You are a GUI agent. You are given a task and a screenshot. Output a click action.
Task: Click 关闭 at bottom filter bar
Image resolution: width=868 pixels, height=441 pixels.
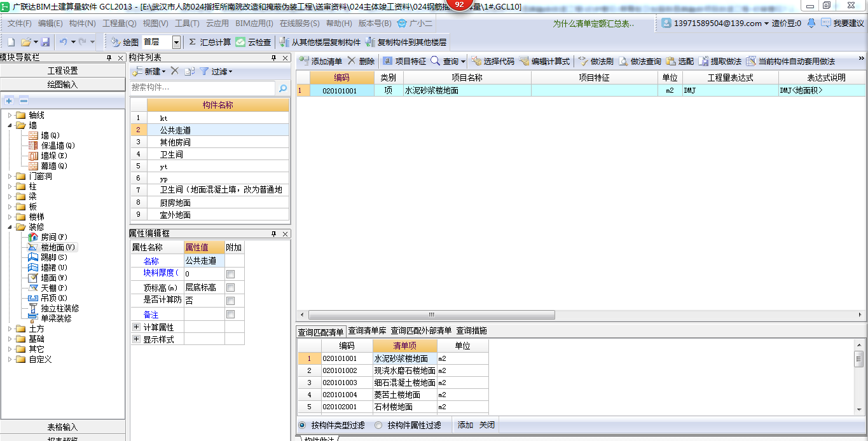487,425
